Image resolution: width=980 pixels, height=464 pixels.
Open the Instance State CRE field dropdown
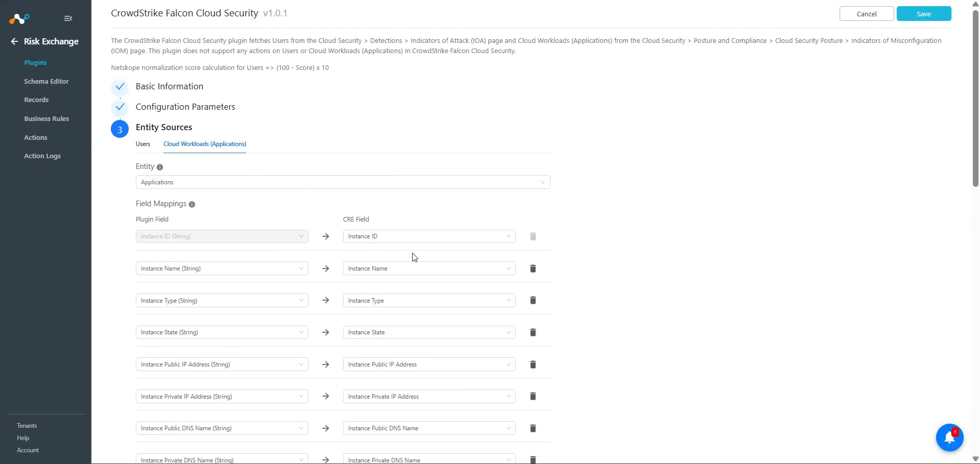click(x=429, y=332)
